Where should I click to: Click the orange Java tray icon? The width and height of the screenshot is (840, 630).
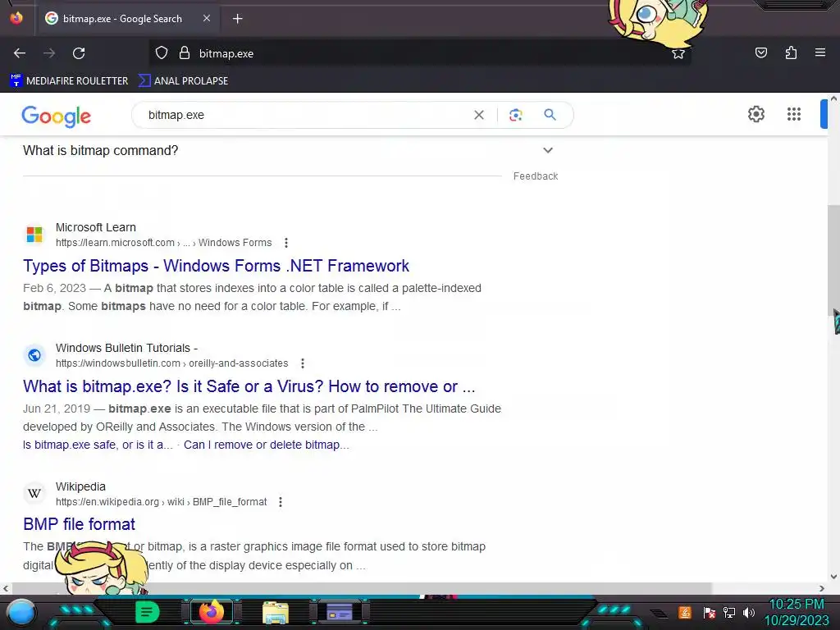click(685, 612)
